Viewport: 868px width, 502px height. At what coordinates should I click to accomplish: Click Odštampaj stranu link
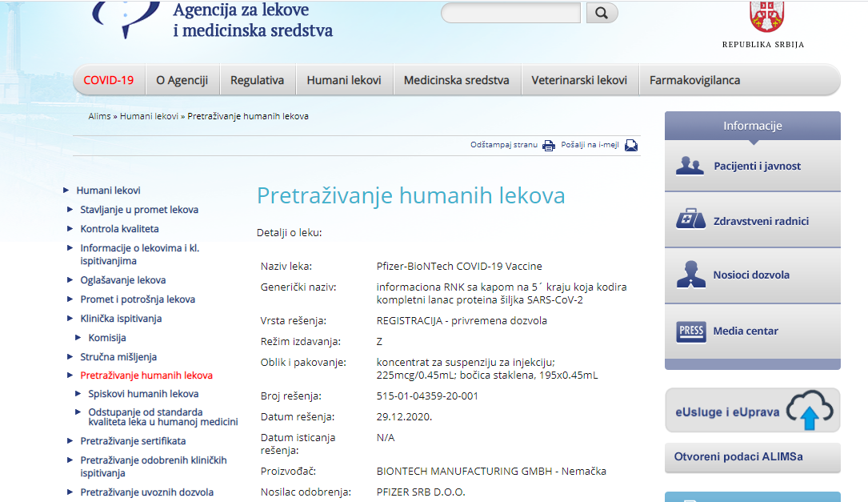(x=504, y=145)
